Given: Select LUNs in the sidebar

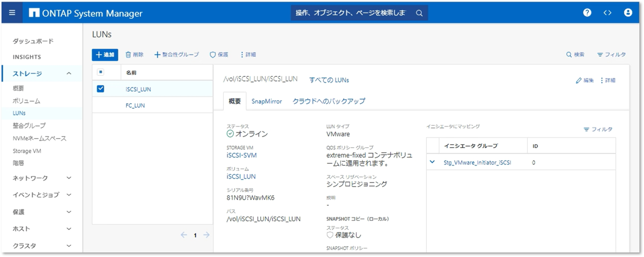Looking at the screenshot, I should pyautogui.click(x=19, y=113).
